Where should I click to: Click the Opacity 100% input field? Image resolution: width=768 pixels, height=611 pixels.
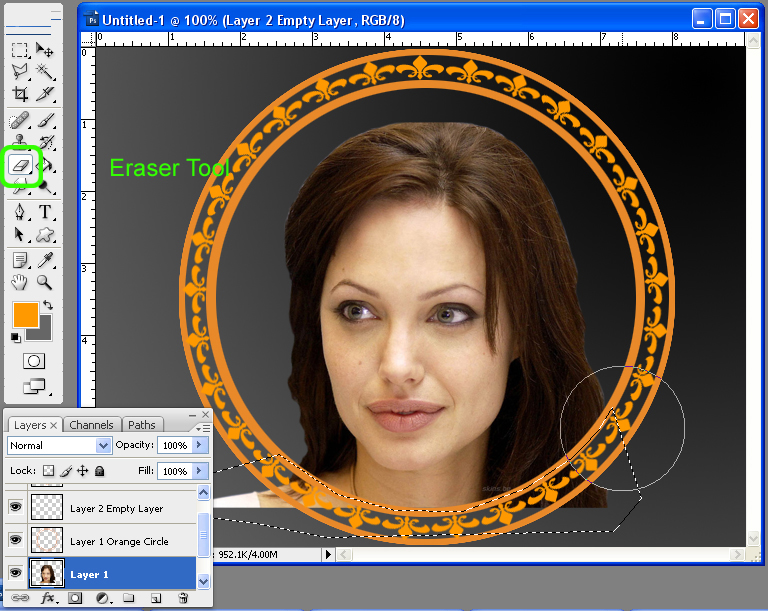[175, 445]
